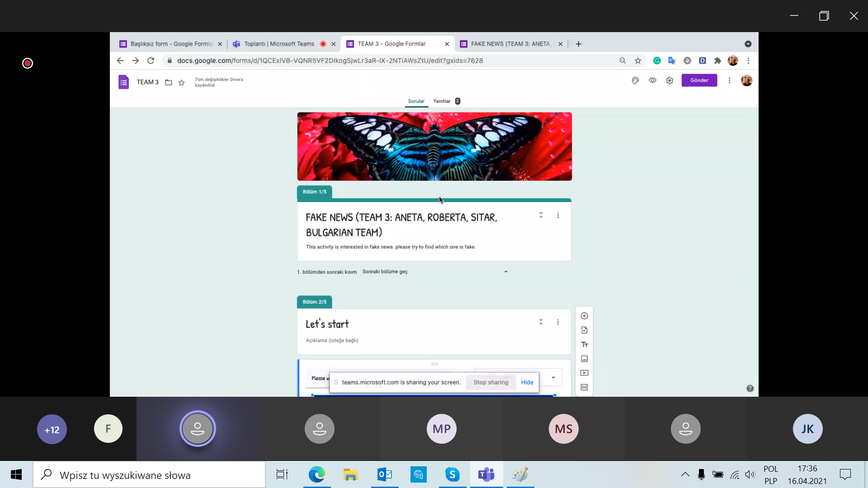Collapse the FAKE NEWS section
868x488 pixels.
click(541, 215)
